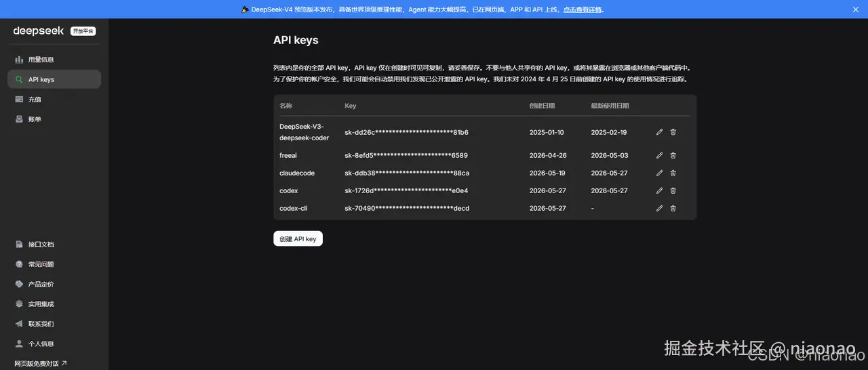Screen dimensions: 868x370
Task: Edit the freeai key name
Action: (x=659, y=155)
